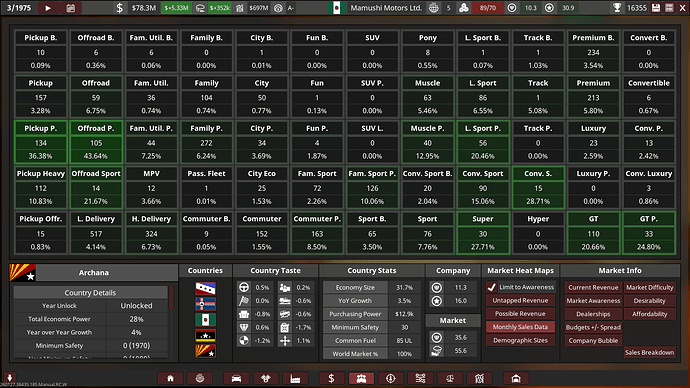The height and width of the screenshot is (388, 690).
Task: Click the trophy score icon
Action: coord(617,8)
